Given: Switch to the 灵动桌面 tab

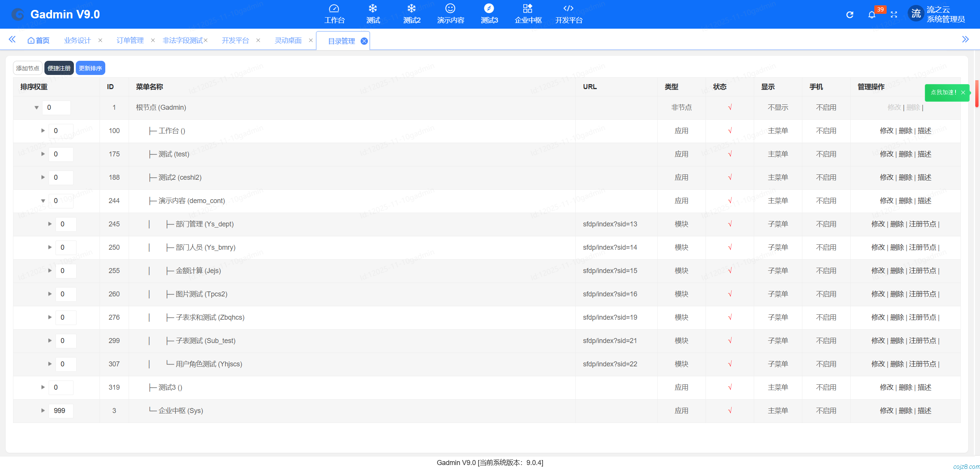Looking at the screenshot, I should click(x=288, y=41).
